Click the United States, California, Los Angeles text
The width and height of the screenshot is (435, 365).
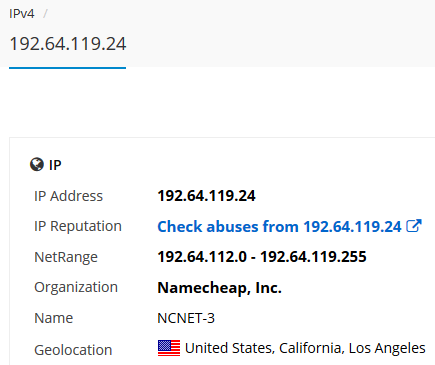click(x=305, y=348)
